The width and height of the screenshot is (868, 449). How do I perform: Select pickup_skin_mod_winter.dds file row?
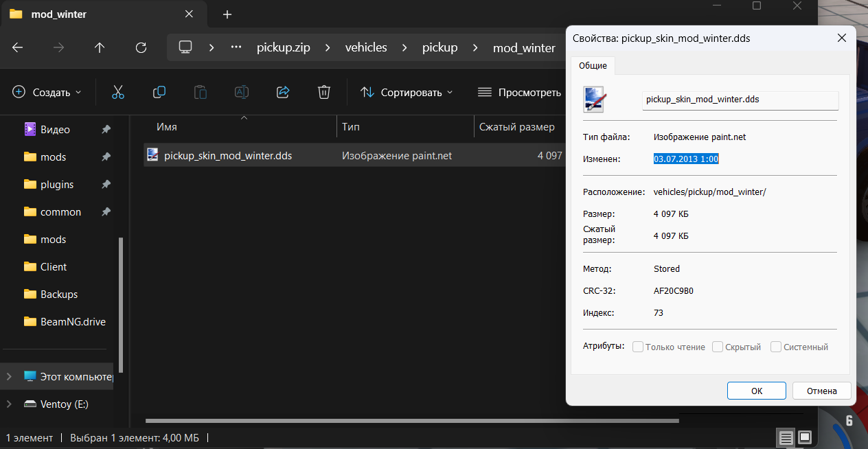(x=354, y=156)
